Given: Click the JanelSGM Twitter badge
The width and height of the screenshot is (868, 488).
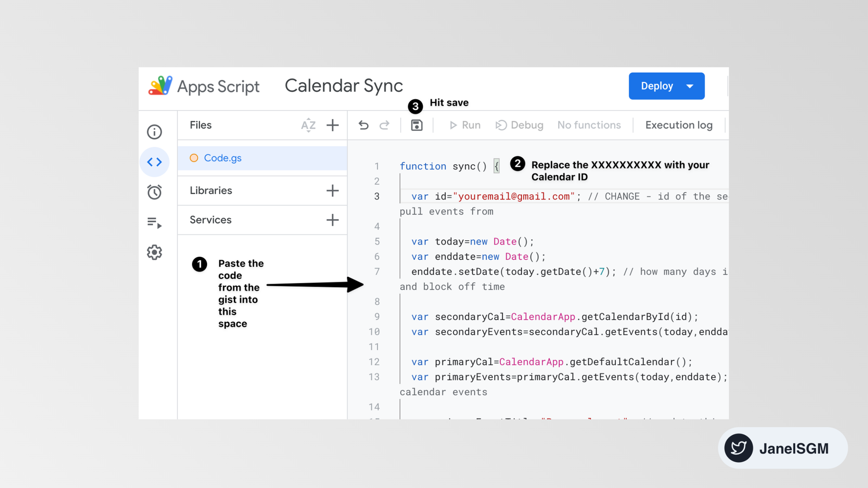Looking at the screenshot, I should (783, 448).
